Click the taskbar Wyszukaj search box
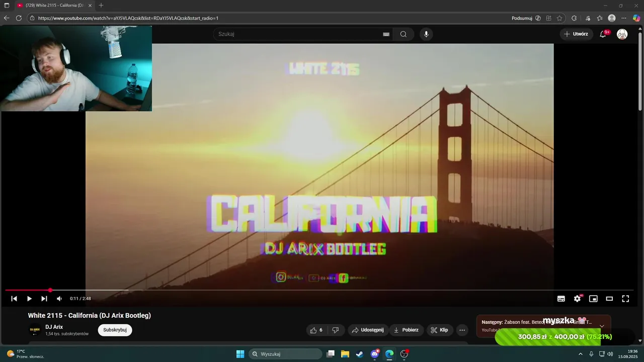 (286, 354)
